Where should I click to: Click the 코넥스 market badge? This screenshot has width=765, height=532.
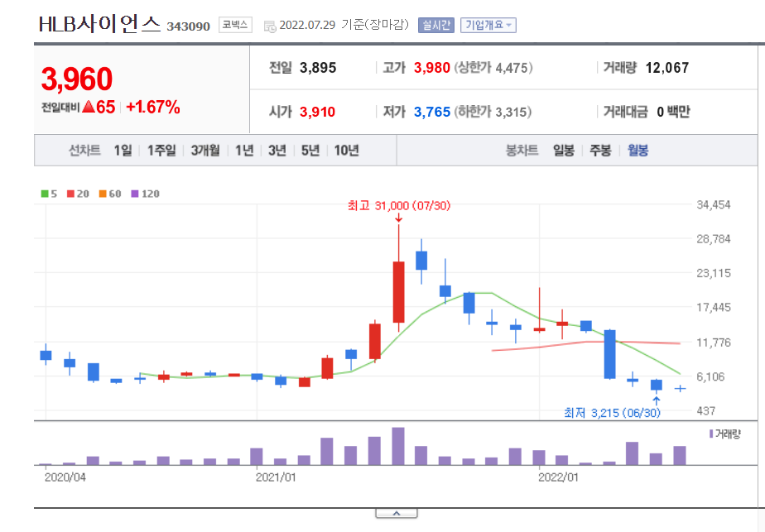tap(236, 25)
